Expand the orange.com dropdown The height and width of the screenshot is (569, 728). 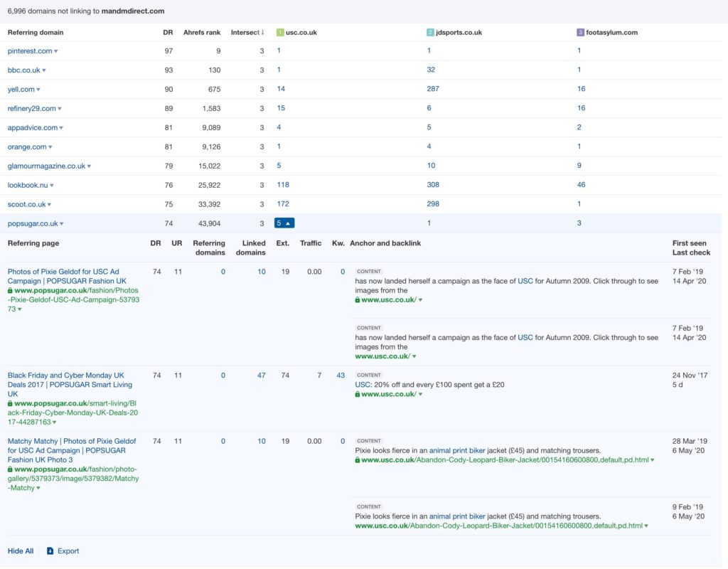click(x=50, y=147)
